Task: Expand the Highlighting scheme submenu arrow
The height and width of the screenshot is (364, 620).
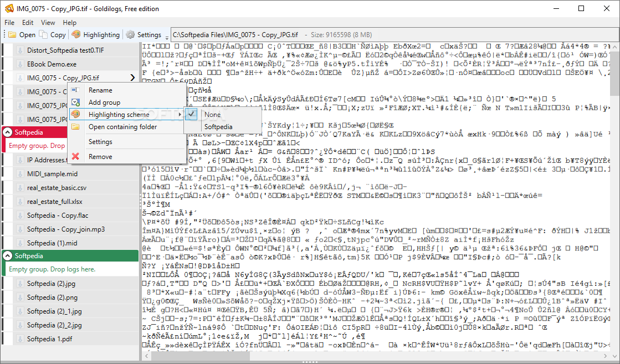Action: pos(180,115)
